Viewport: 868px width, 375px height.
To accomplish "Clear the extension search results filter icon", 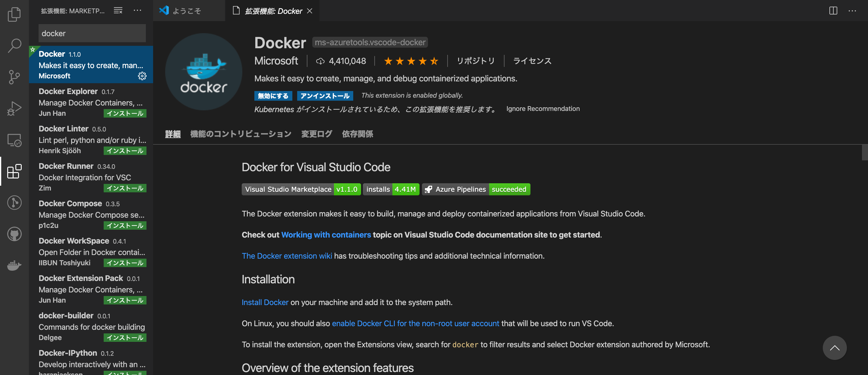I will click(x=118, y=11).
